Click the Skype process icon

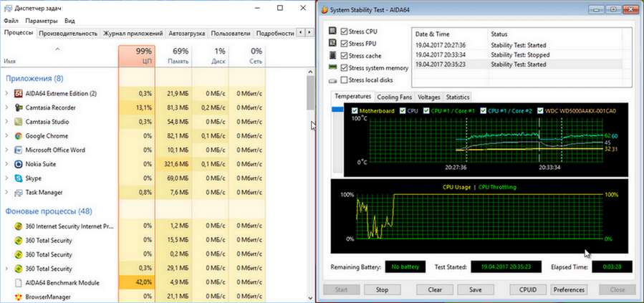coord(18,178)
